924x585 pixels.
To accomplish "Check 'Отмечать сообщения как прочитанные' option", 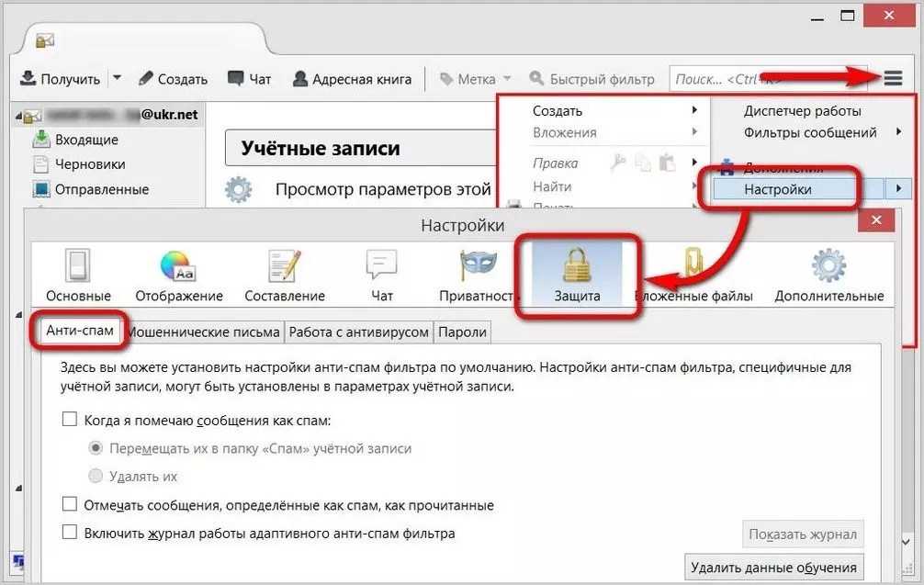I will [69, 504].
